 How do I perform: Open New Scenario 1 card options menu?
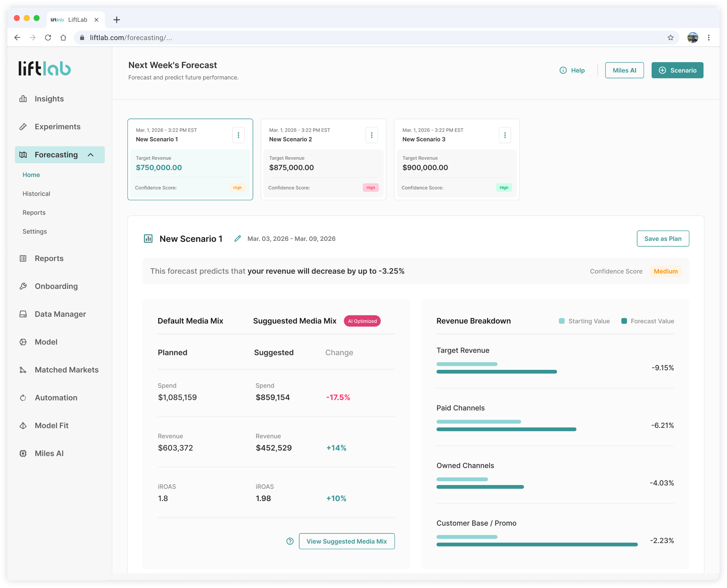(238, 135)
